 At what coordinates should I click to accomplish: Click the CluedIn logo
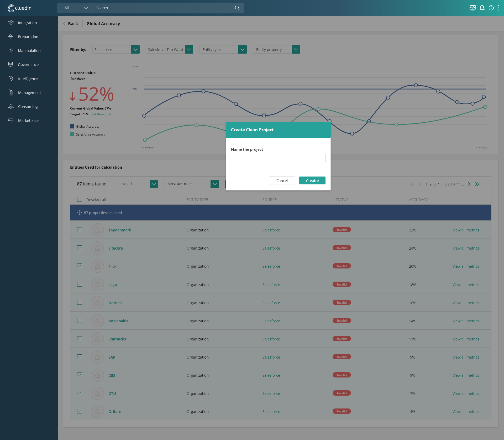19,8
